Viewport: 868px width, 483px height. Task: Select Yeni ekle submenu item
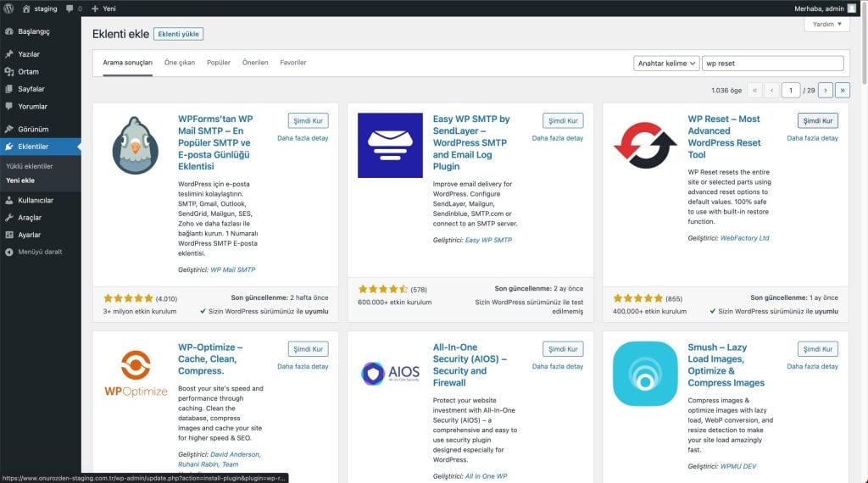[20, 180]
